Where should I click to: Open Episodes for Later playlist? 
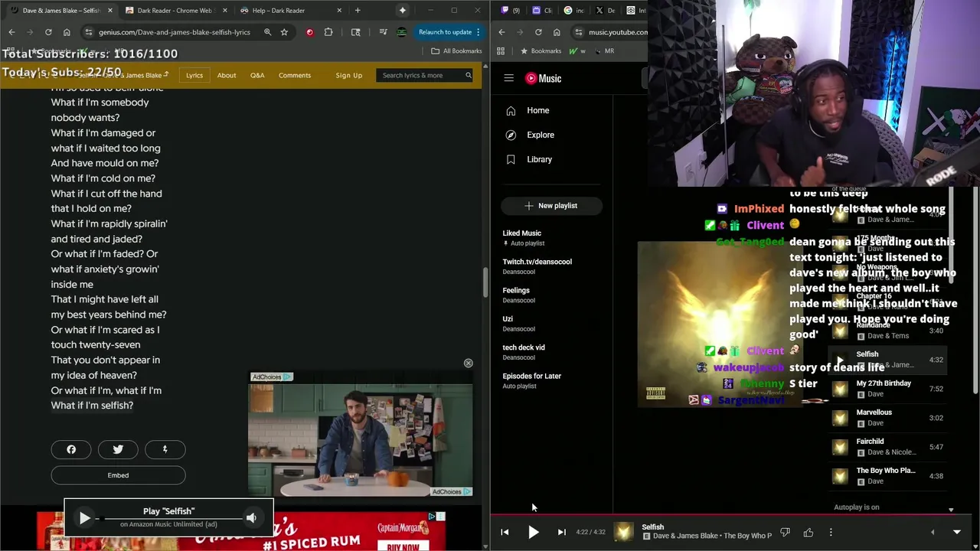point(551,380)
